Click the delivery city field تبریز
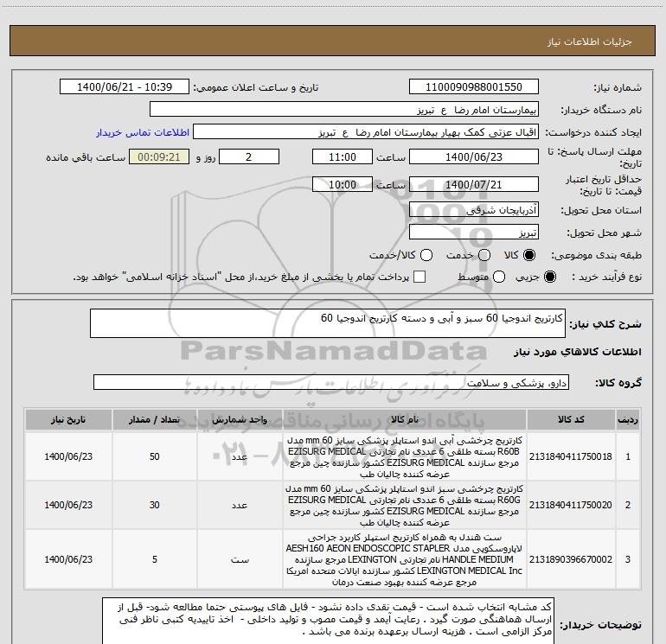Screen dimensions: 666x644 (474, 233)
